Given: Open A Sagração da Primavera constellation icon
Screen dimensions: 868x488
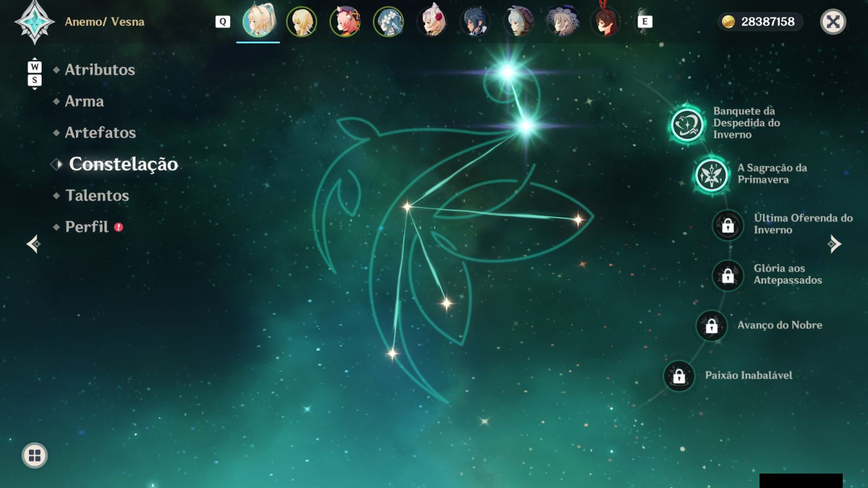Looking at the screenshot, I should click(x=712, y=175).
